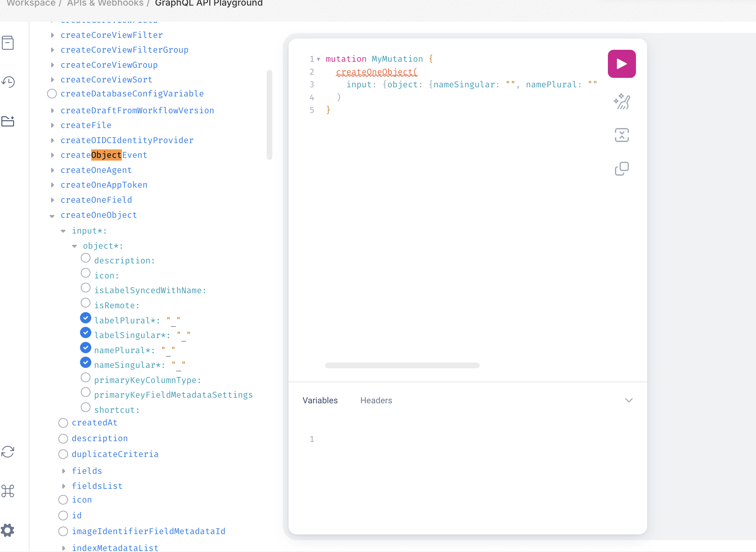
Task: Enable the description argument under object
Action: 85,258
